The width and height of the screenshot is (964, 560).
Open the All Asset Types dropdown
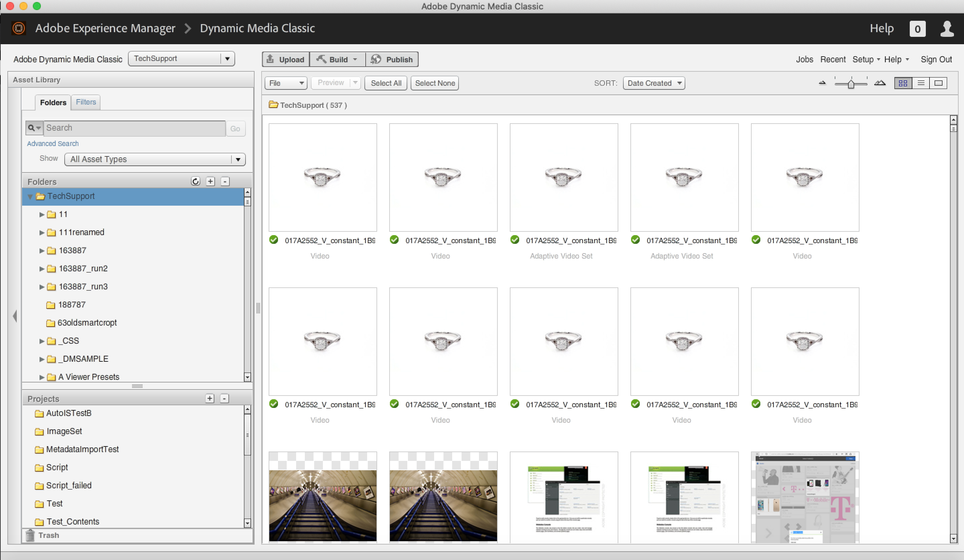(155, 159)
